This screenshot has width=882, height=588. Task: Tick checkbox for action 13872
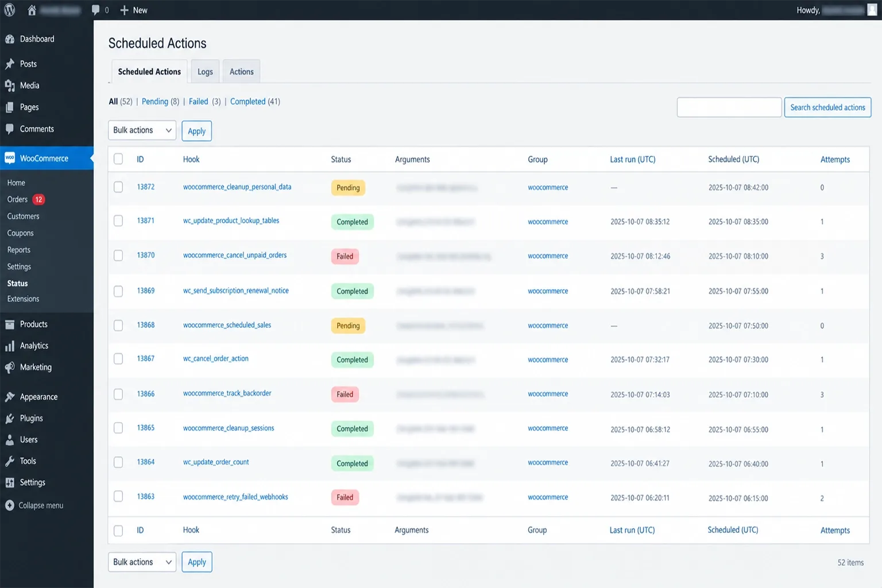(x=118, y=187)
